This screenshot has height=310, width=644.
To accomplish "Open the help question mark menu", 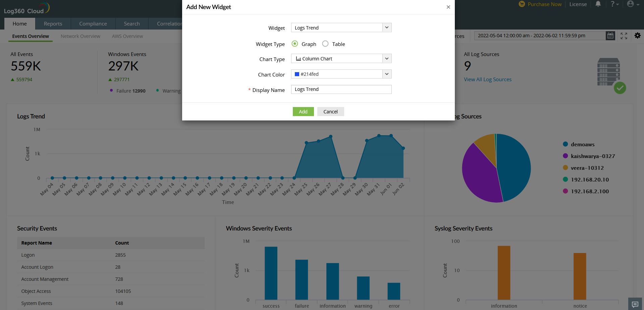I will [x=614, y=4].
